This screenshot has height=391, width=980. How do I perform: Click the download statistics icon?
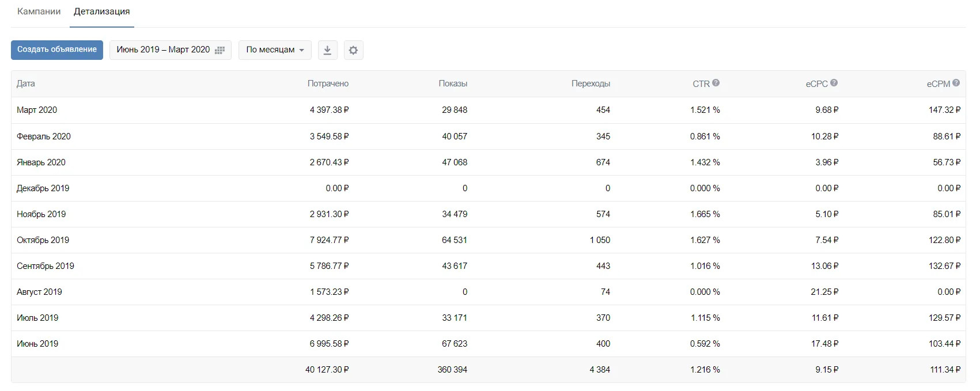pos(327,50)
